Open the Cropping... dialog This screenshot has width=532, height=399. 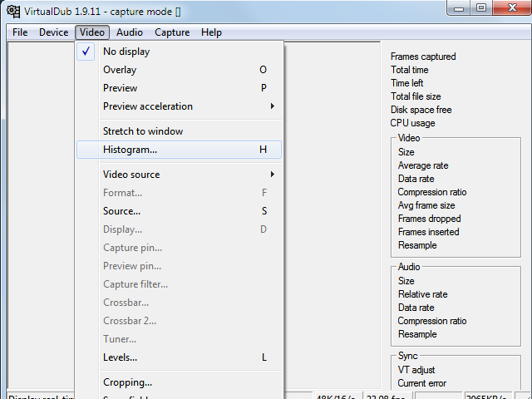click(180, 382)
